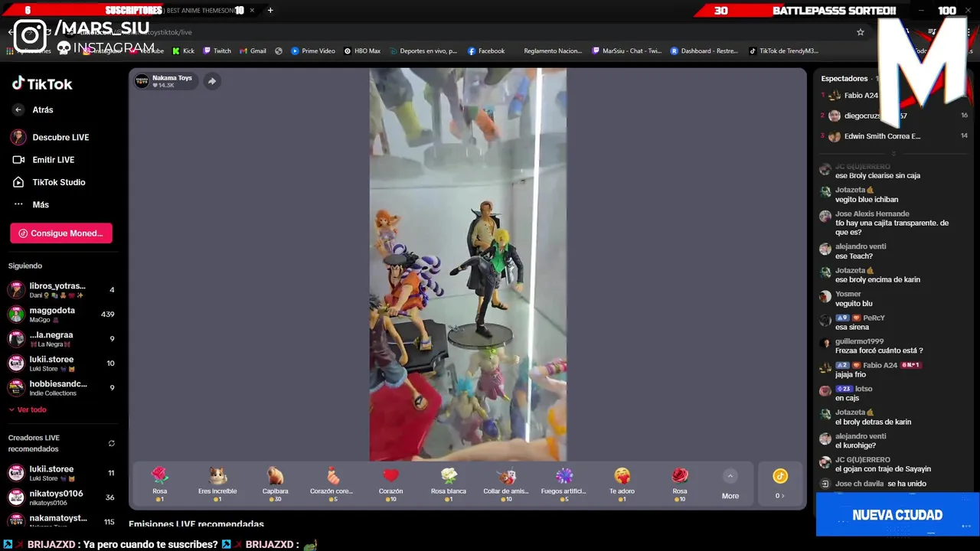Image resolution: width=980 pixels, height=551 pixels.
Task: Click chat message 'ese Teach?'
Action: (854, 256)
